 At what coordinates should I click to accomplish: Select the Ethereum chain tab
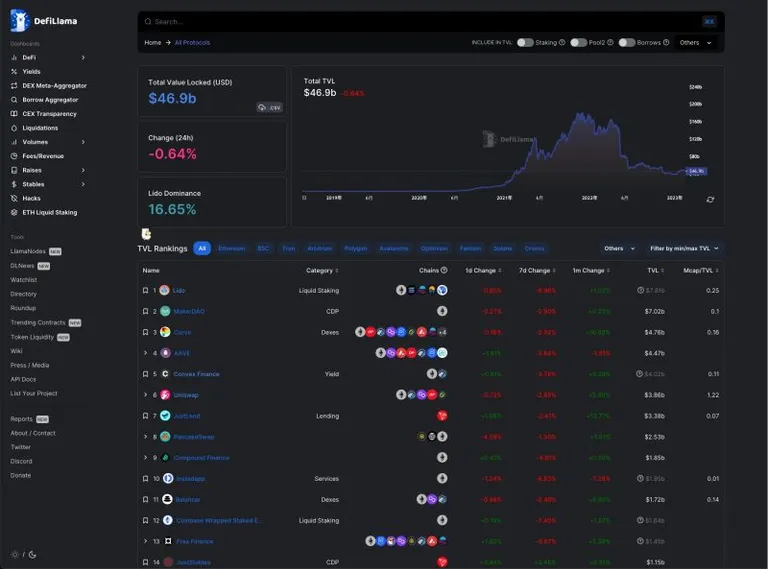pos(232,248)
